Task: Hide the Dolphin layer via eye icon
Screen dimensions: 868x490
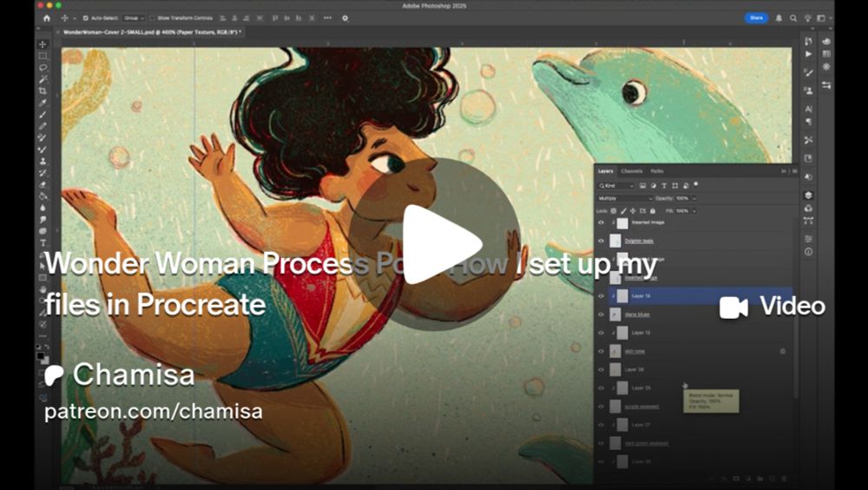Action: tap(602, 242)
